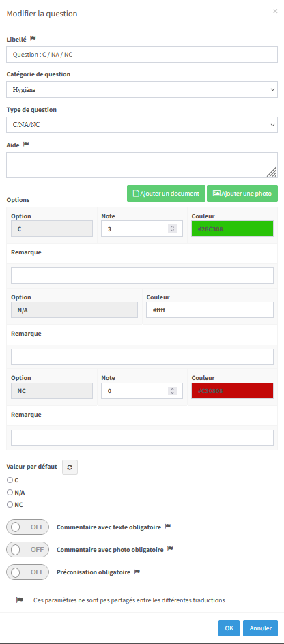Click into the Libellé text field

(142, 54)
